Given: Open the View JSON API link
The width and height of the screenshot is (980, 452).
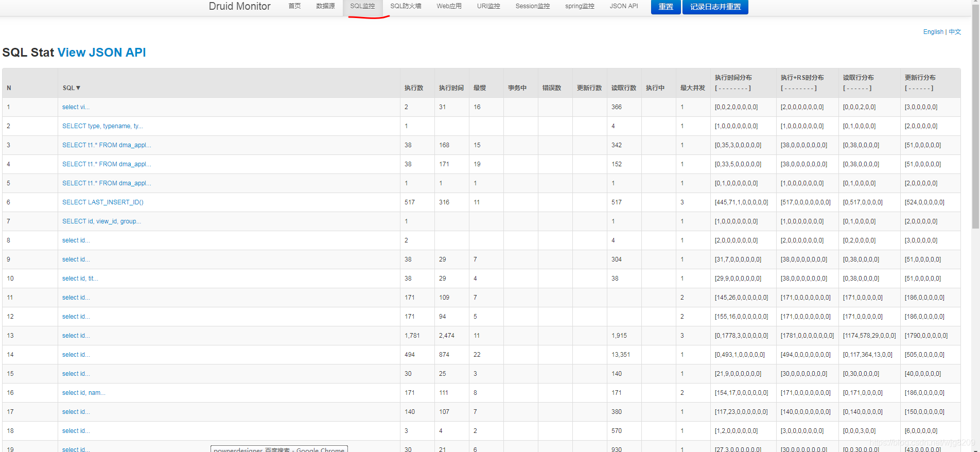Looking at the screenshot, I should (x=101, y=53).
